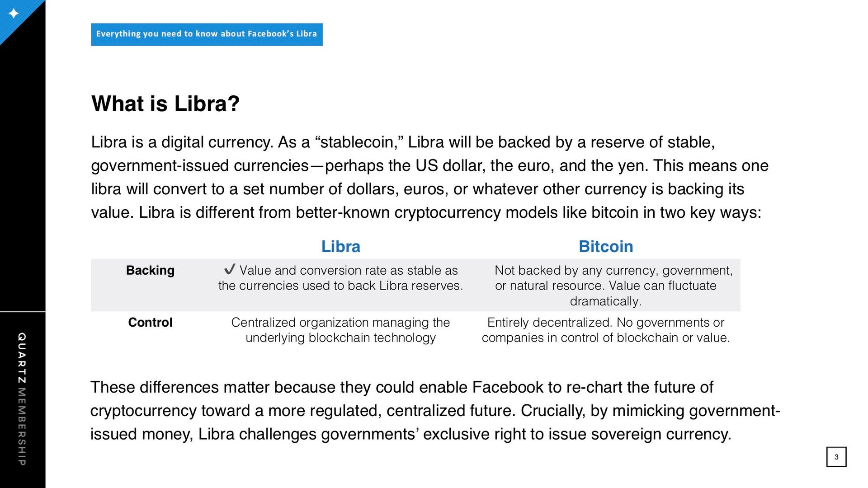
Task: Click the white star icon in blue corner
Action: (14, 14)
